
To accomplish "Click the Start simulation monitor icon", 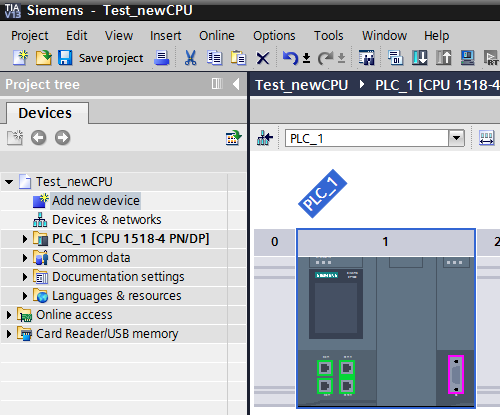I will pyautogui.click(x=468, y=58).
